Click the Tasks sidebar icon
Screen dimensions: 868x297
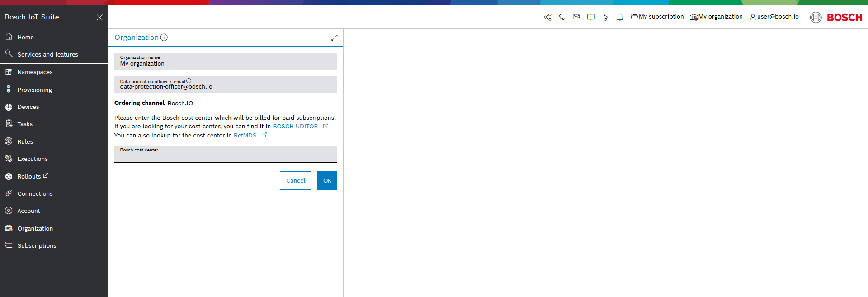coord(9,124)
